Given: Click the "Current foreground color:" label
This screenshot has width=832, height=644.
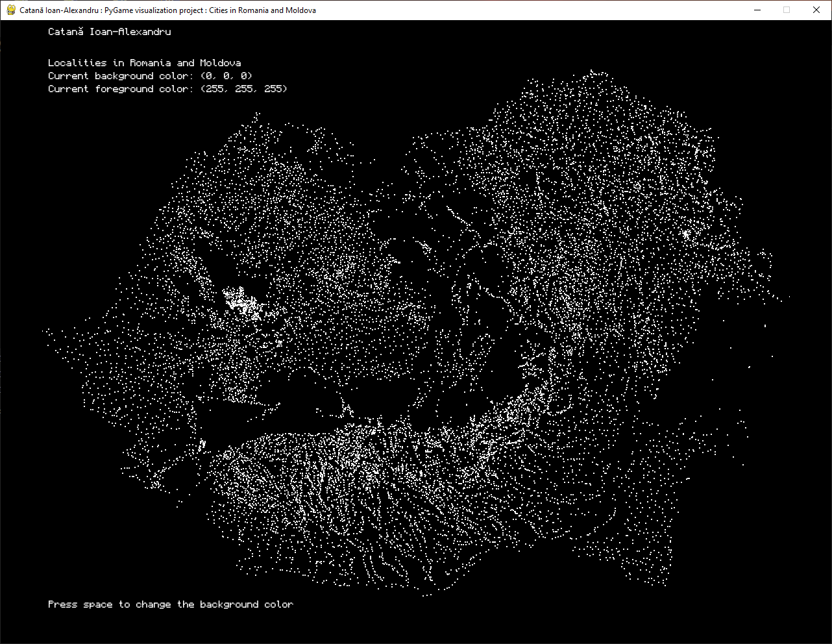Looking at the screenshot, I should (120, 89).
